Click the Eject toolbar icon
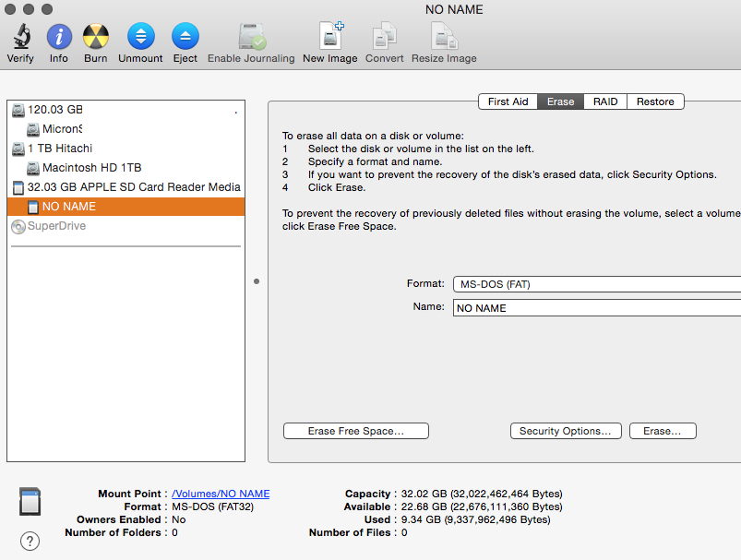The image size is (741, 560). [185, 36]
